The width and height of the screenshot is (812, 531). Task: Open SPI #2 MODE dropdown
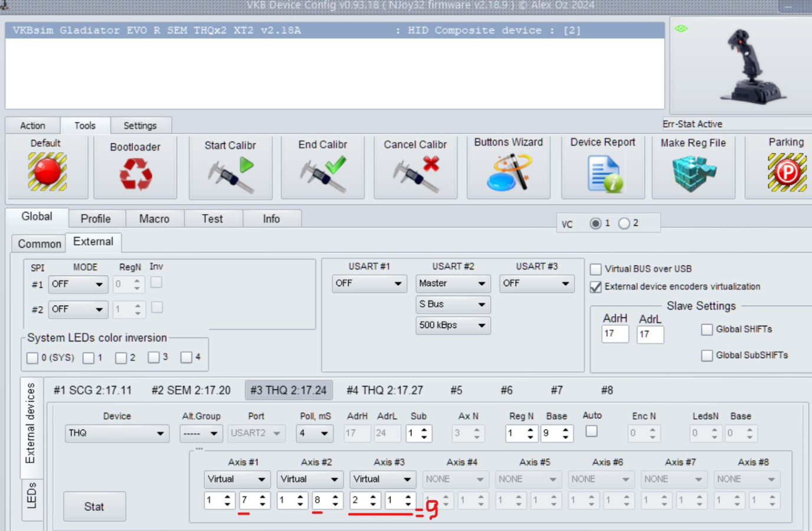point(78,309)
